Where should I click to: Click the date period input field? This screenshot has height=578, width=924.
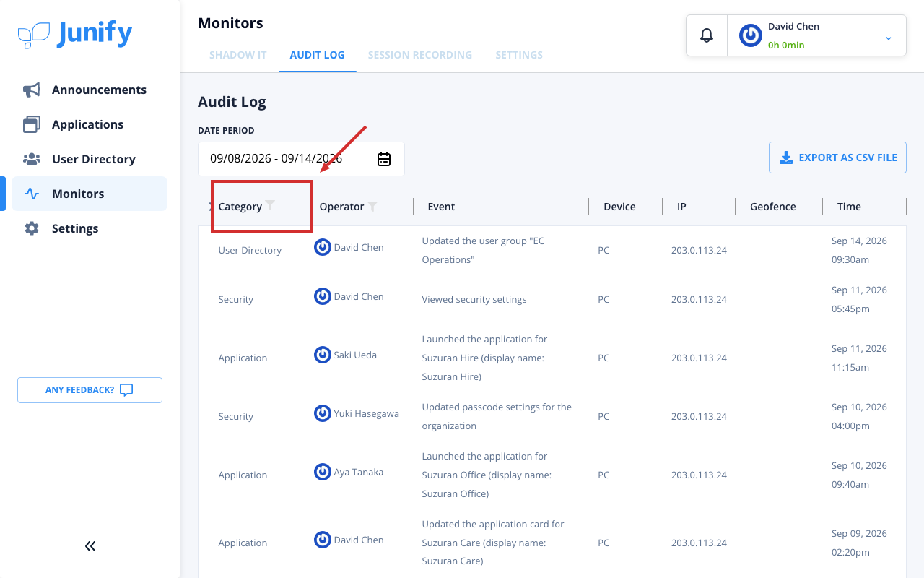point(301,159)
